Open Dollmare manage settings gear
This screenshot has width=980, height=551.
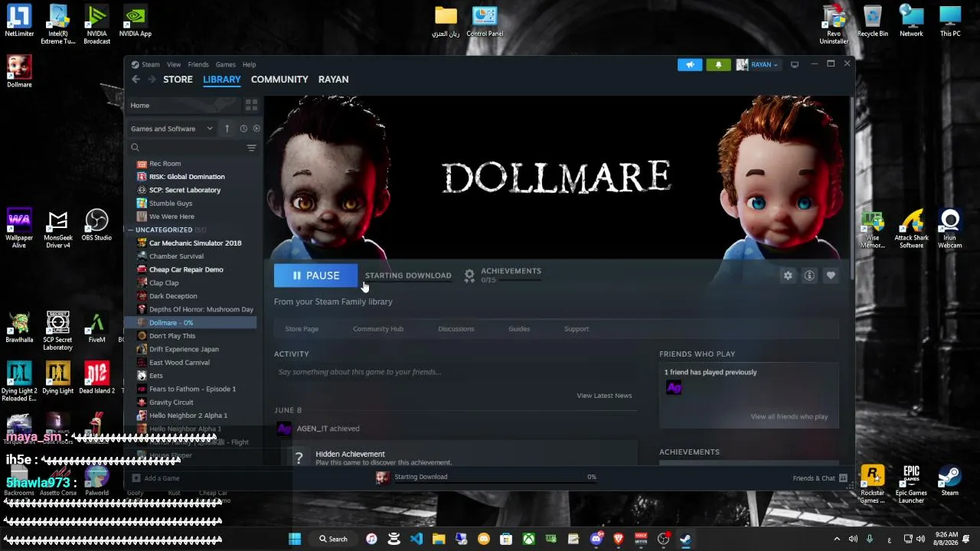[x=788, y=275]
